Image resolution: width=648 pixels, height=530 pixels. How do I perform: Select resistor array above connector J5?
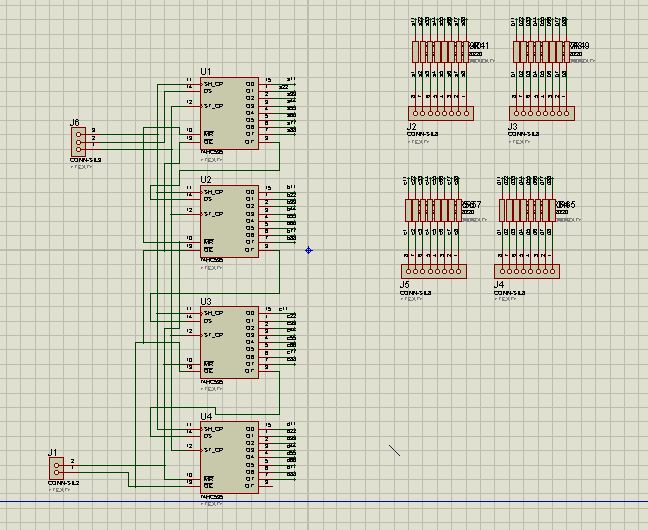(x=433, y=210)
